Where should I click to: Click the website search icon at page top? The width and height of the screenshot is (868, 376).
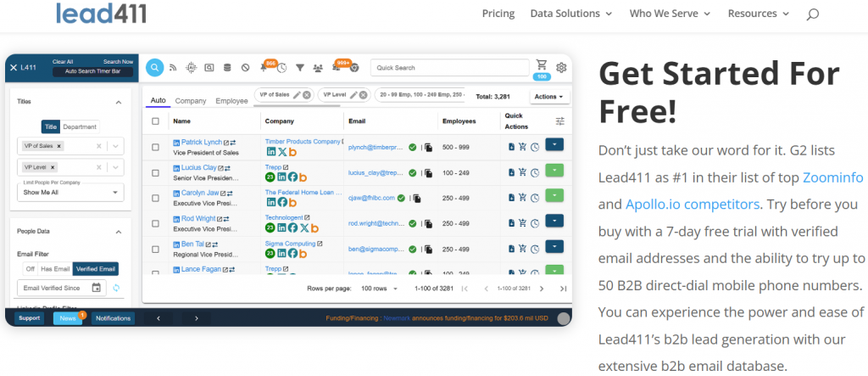(x=812, y=14)
